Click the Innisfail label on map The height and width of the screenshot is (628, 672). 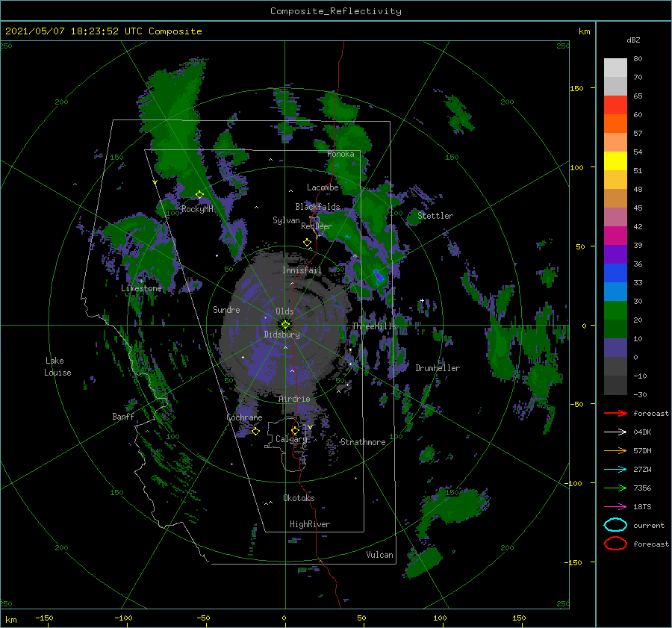(x=302, y=270)
